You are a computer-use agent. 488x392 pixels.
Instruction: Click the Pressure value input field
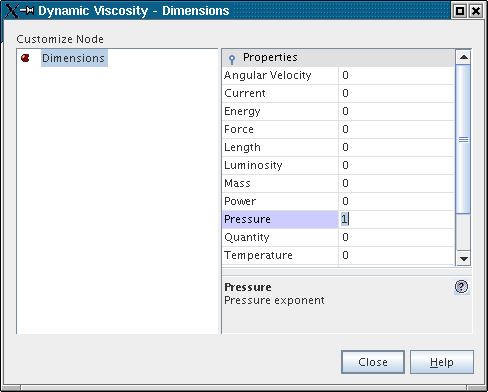point(396,219)
